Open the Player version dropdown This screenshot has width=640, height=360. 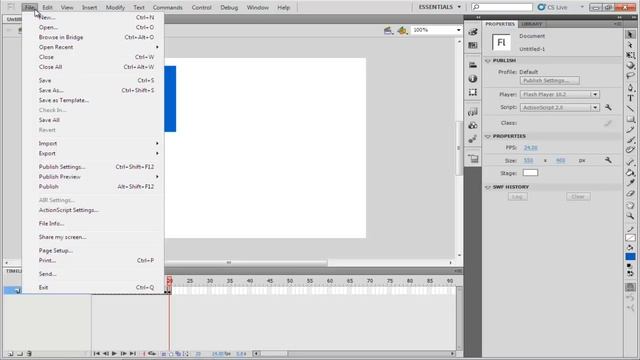pyautogui.click(x=595, y=94)
